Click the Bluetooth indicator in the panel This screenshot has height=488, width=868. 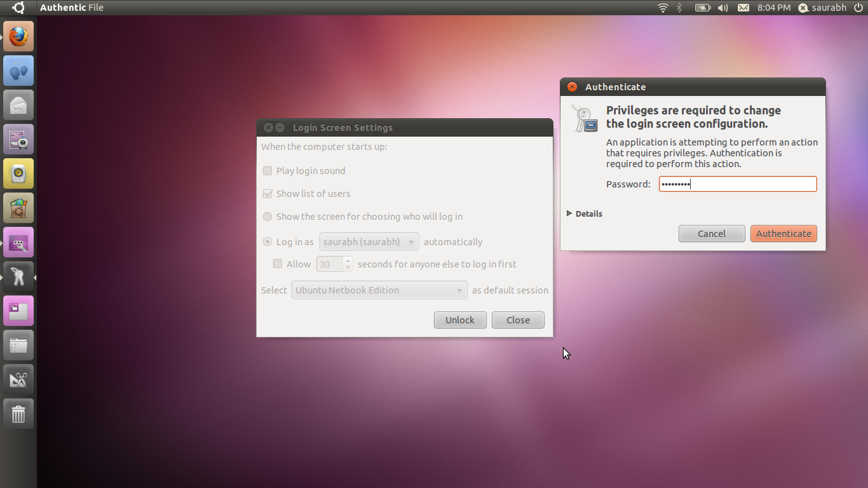pyautogui.click(x=679, y=8)
